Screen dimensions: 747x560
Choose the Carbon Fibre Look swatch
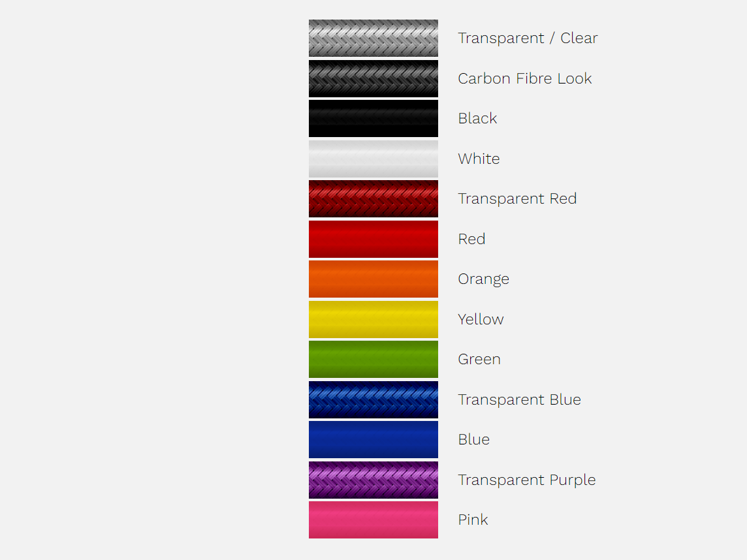tap(373, 78)
